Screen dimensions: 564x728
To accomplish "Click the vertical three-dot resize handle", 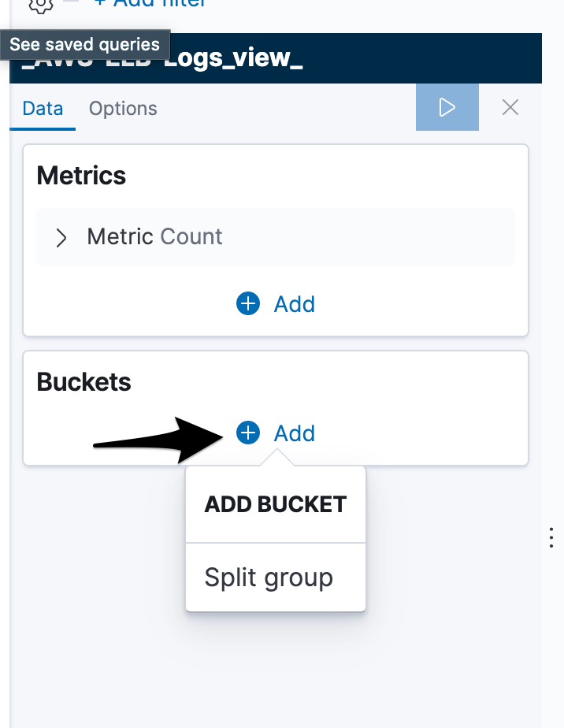I will click(551, 537).
